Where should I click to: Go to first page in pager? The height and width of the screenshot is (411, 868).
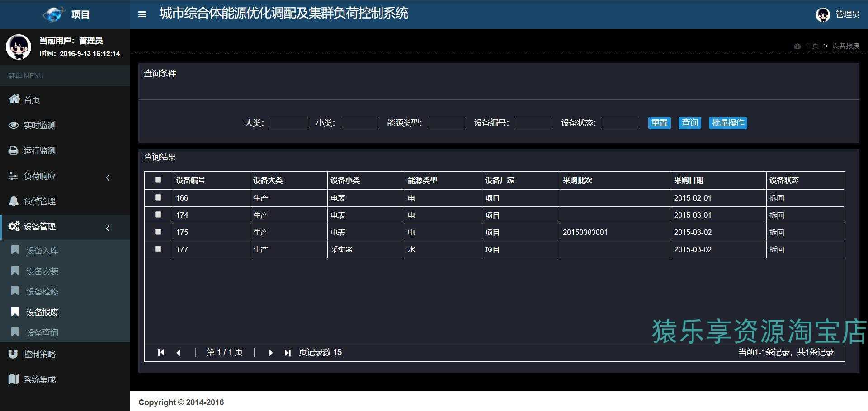point(161,352)
